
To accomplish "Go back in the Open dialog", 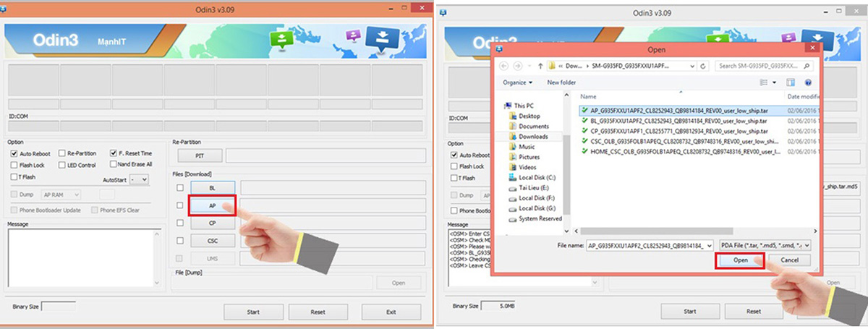I will click(x=505, y=66).
